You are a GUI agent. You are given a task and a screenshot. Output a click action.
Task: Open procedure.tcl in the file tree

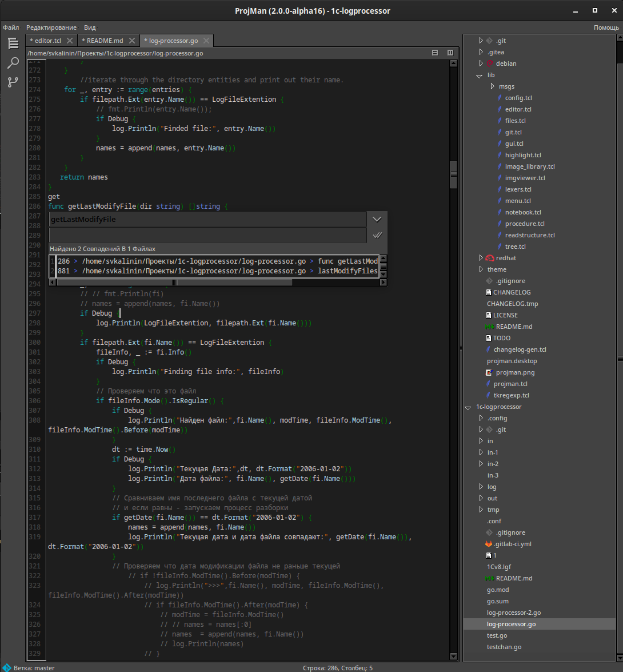click(525, 224)
